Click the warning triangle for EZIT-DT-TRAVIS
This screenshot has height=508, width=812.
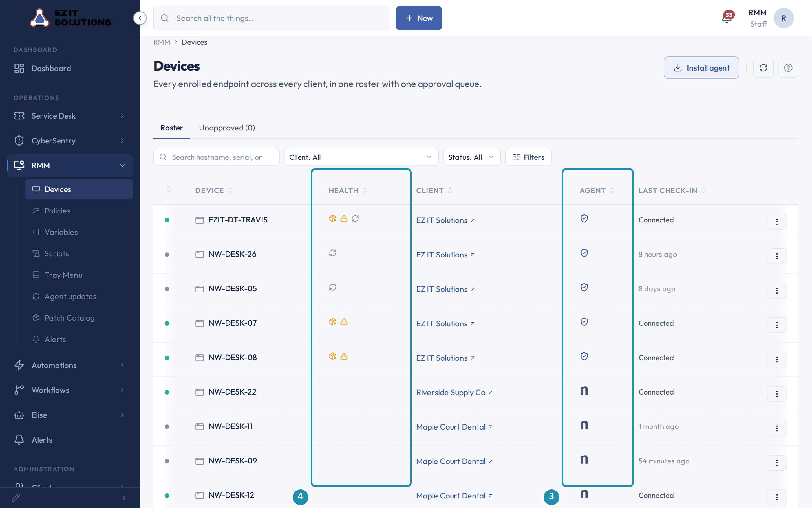pyautogui.click(x=344, y=219)
